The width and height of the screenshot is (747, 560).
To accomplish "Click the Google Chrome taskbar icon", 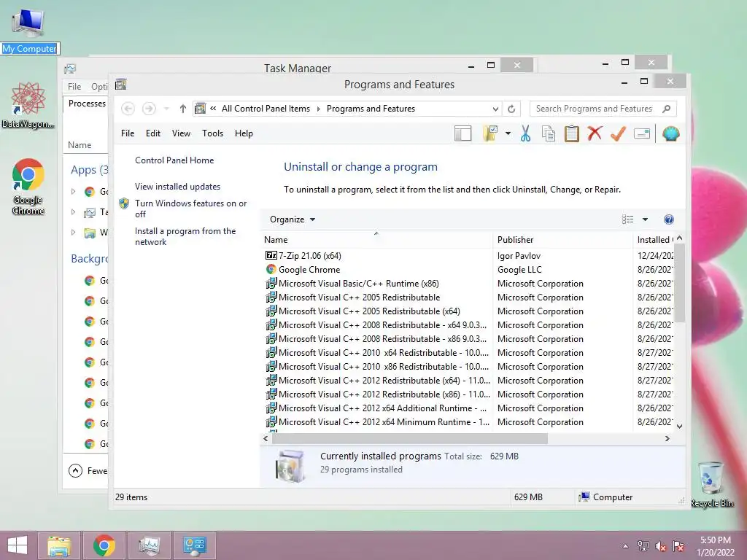I will tap(104, 545).
